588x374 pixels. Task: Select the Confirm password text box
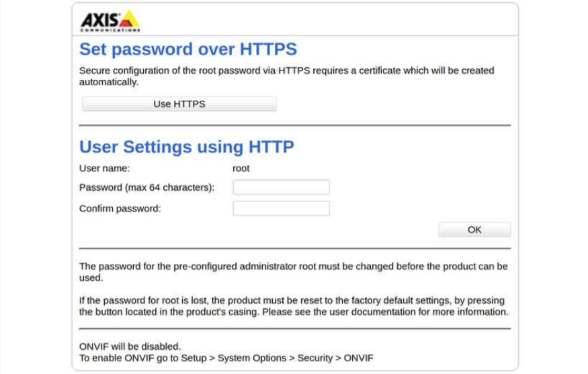pyautogui.click(x=281, y=208)
